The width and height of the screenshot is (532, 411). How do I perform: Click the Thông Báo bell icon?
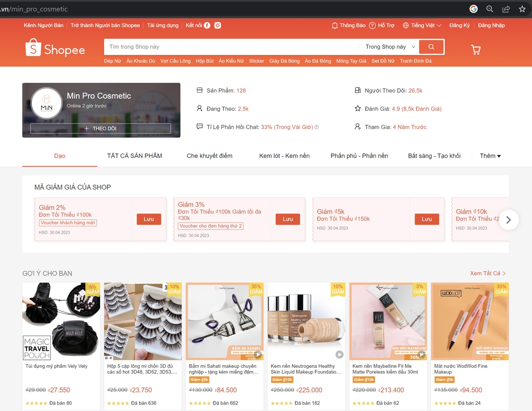click(335, 26)
